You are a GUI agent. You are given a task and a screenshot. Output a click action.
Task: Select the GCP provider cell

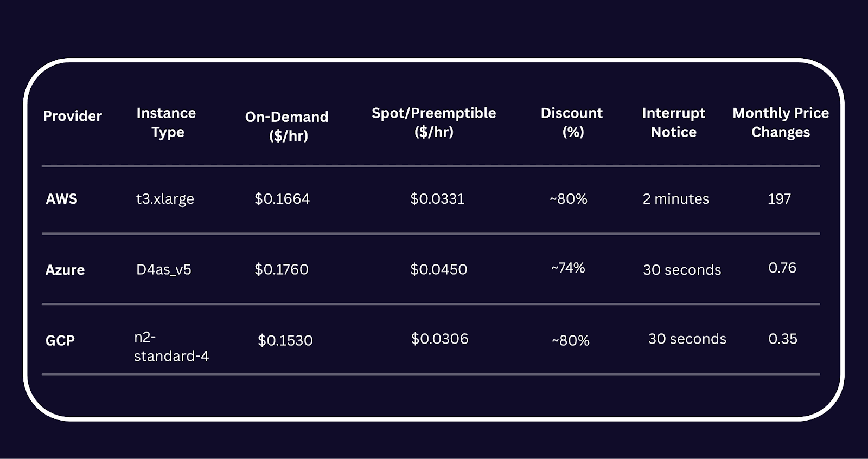pos(60,340)
